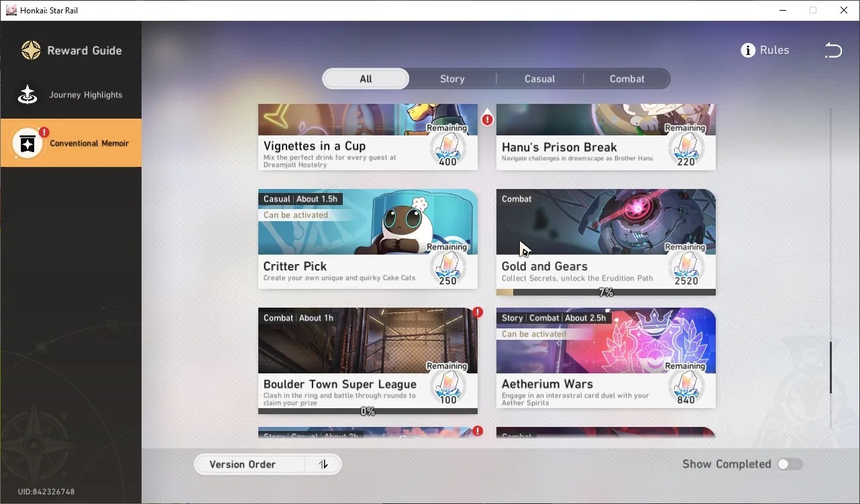Screen dimensions: 860x504
Task: Click the Combat tag on Gold and Gears
Action: pos(517,199)
